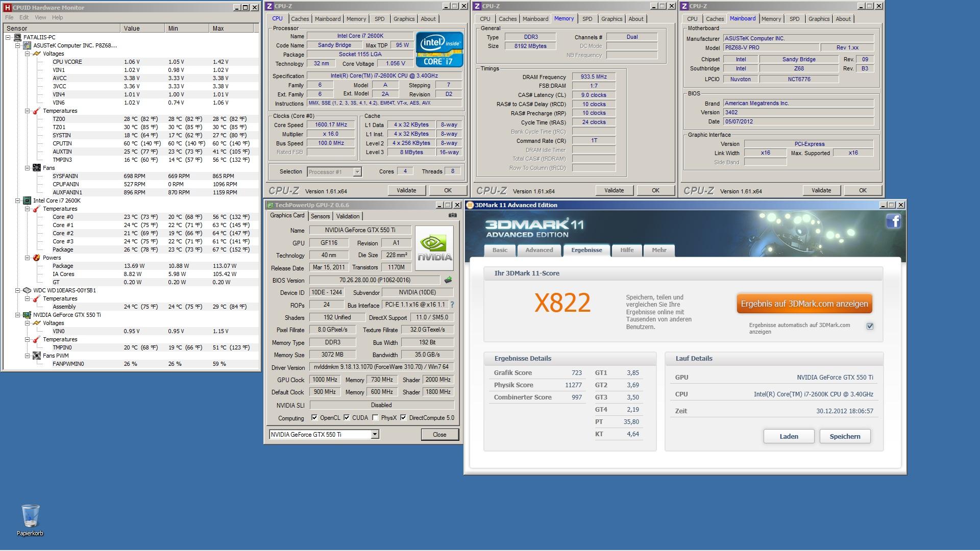Click the ASUSTeK motherboard icon in tree
The image size is (980, 551).
[x=28, y=45]
